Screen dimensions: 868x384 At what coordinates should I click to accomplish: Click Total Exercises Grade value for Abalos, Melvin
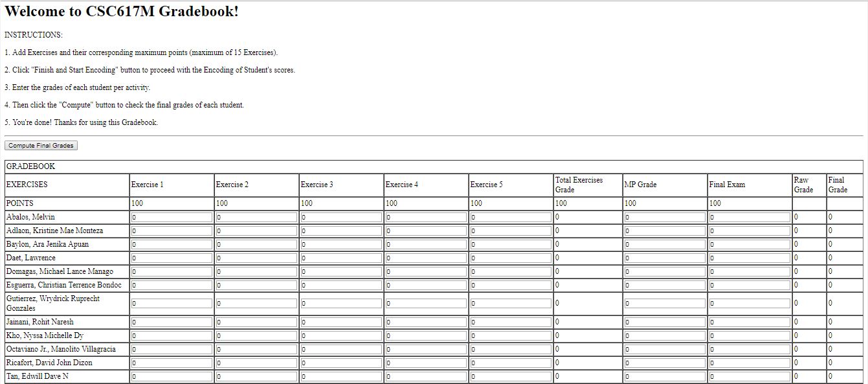click(557, 218)
